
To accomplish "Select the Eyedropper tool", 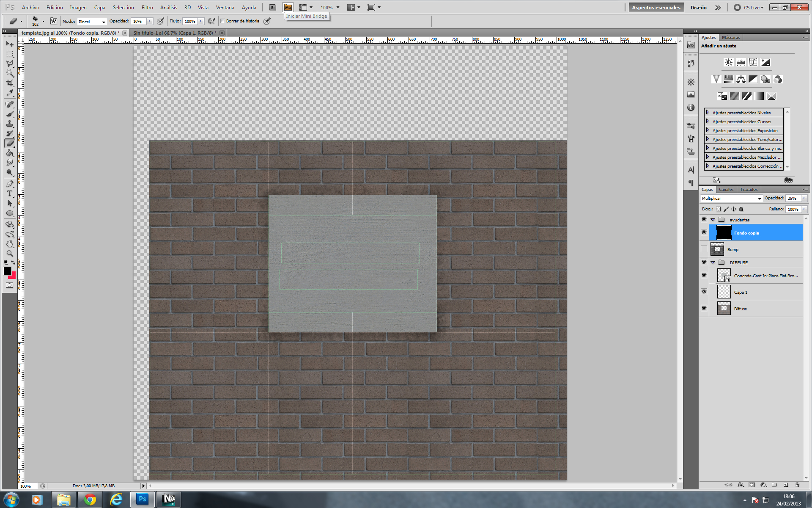I will coord(10,93).
